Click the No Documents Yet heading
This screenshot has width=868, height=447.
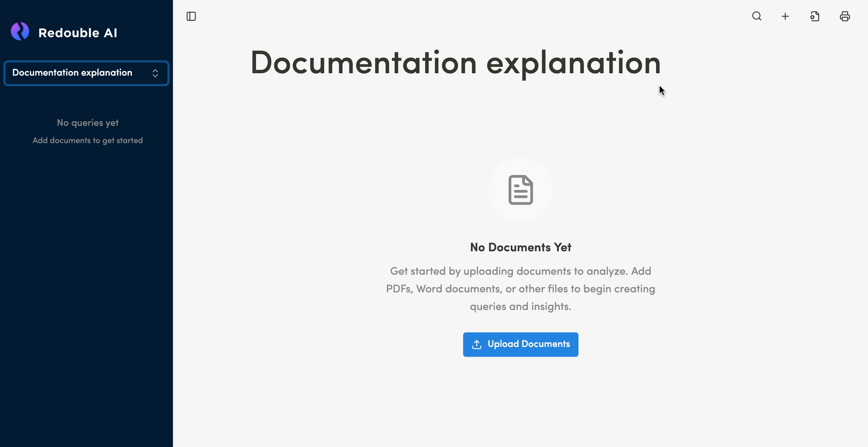(520, 247)
